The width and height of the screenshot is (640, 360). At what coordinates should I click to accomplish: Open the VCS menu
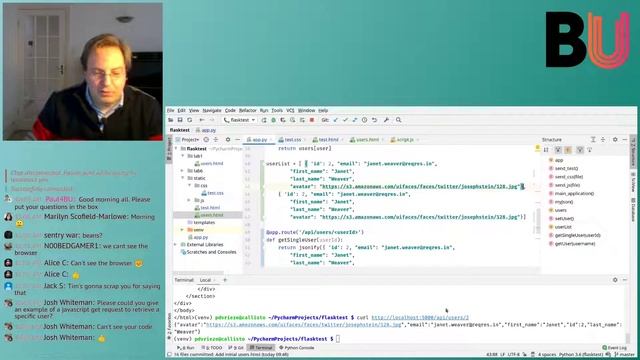tap(290, 110)
